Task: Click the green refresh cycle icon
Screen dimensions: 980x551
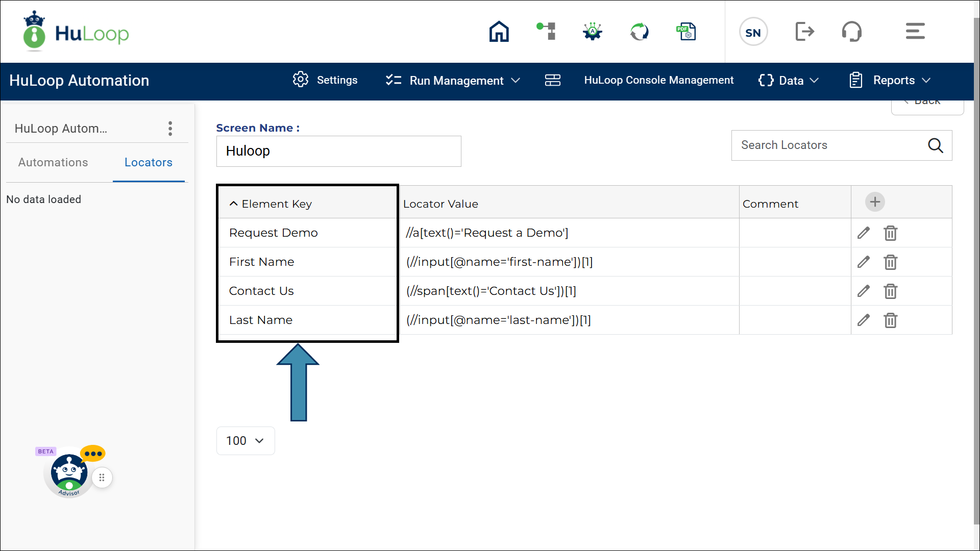Action: click(639, 32)
